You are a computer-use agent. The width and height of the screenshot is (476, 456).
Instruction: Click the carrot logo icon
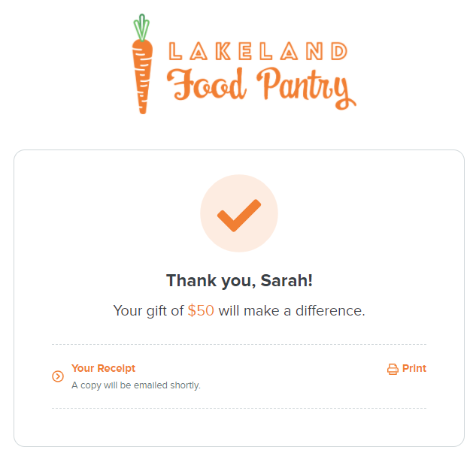[142, 64]
